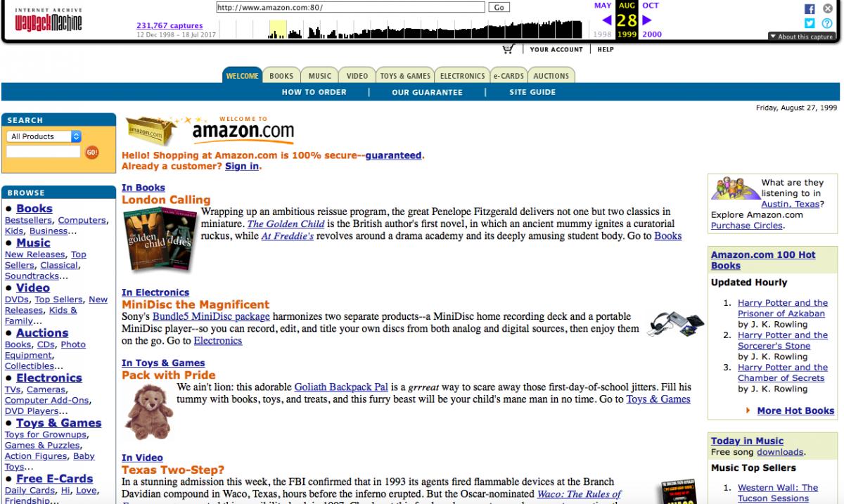Select the TOYS & GAMES tab

point(406,76)
